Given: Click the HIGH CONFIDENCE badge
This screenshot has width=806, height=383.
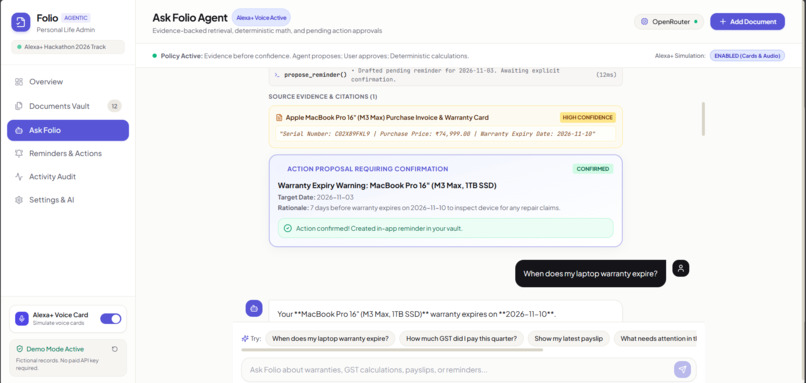Looking at the screenshot, I should click(588, 118).
